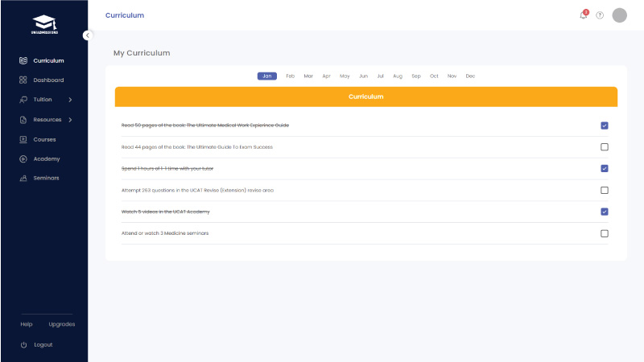Viewport: 644px width, 362px height.
Task: Switch to the Mar month tab
Action: pos(308,76)
